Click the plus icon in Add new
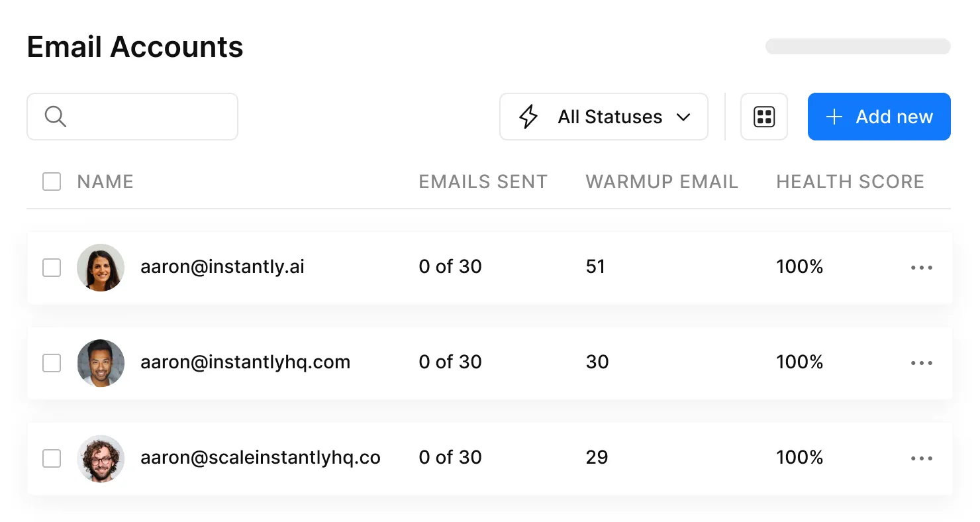 (834, 117)
